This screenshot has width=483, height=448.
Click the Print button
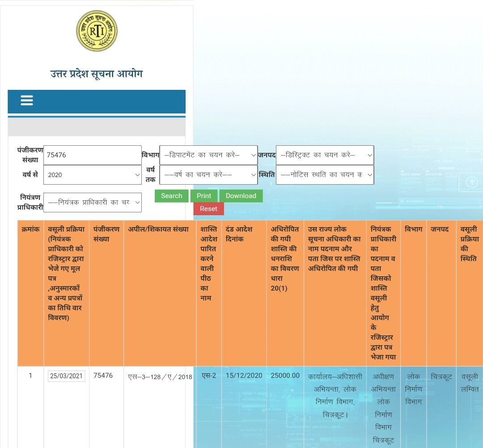204,196
